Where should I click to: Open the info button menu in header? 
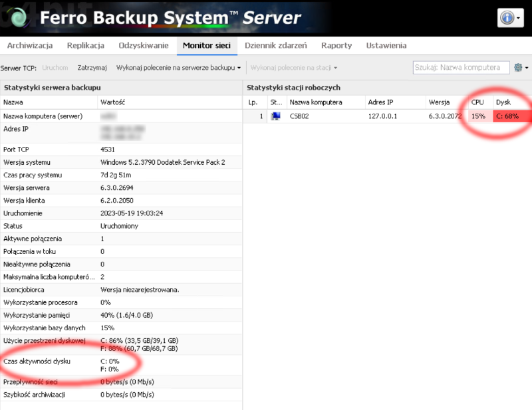point(511,18)
